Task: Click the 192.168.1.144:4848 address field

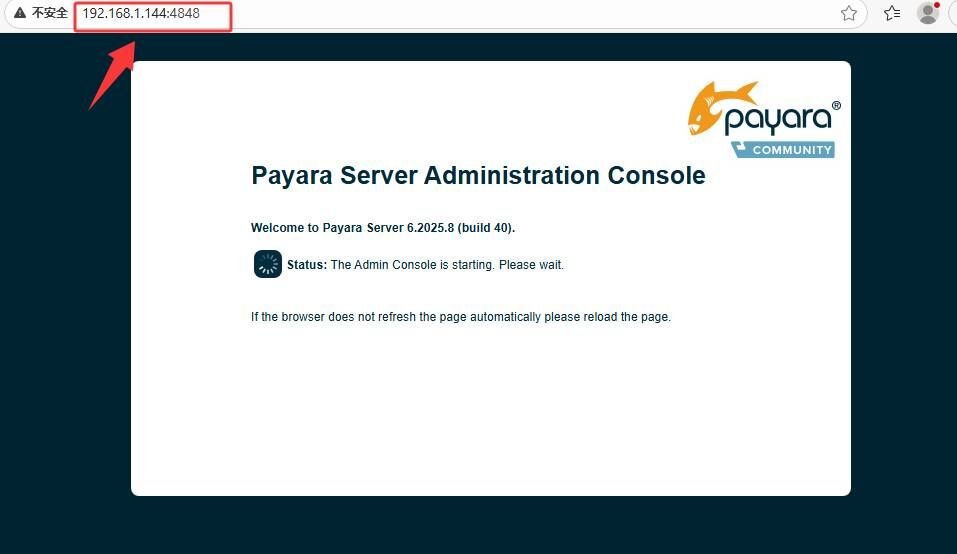Action: point(141,13)
